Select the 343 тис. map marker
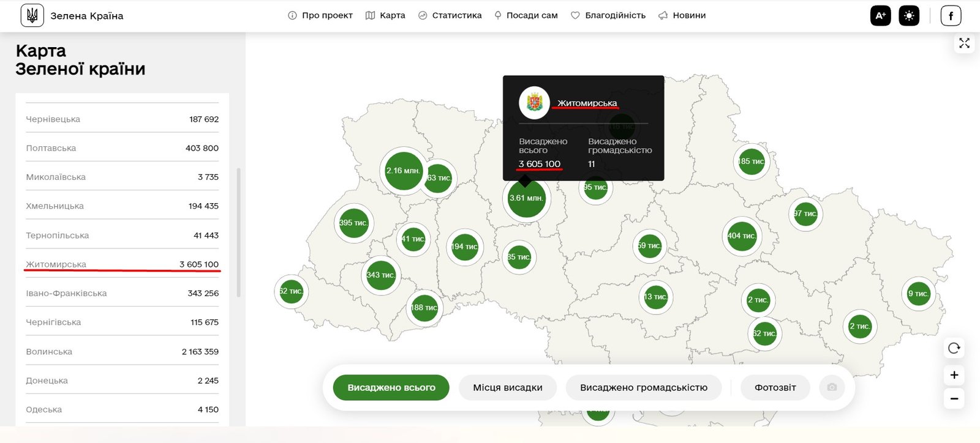The height and width of the screenshot is (443, 980). [x=381, y=275]
